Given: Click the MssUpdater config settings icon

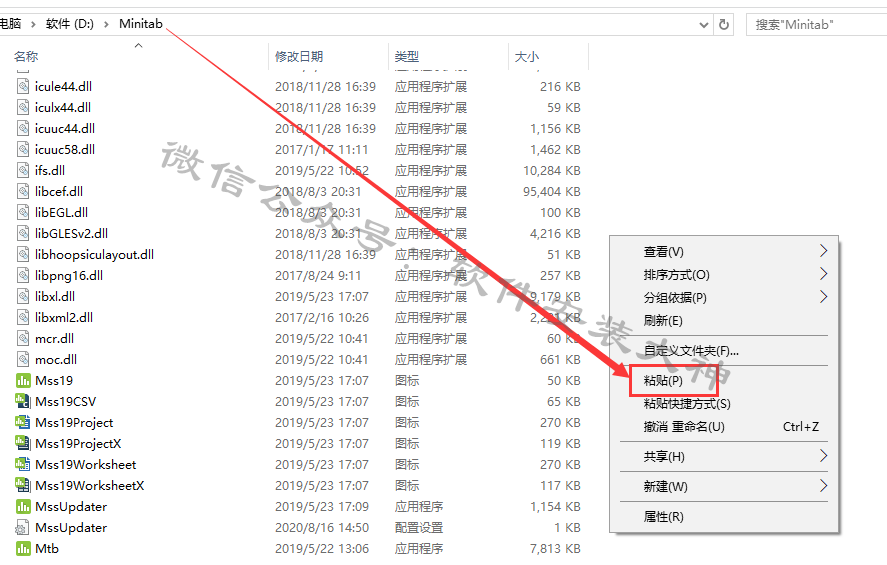Looking at the screenshot, I should pos(22,528).
